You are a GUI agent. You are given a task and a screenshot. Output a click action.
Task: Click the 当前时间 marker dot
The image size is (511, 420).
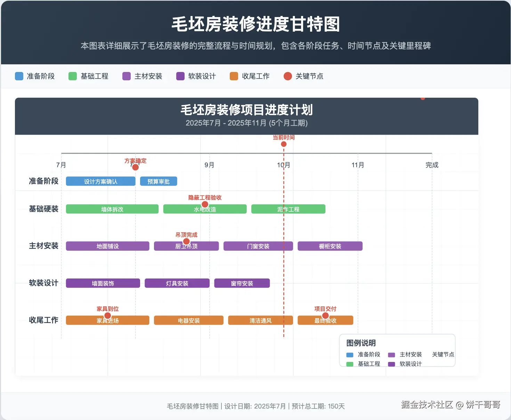284,144
